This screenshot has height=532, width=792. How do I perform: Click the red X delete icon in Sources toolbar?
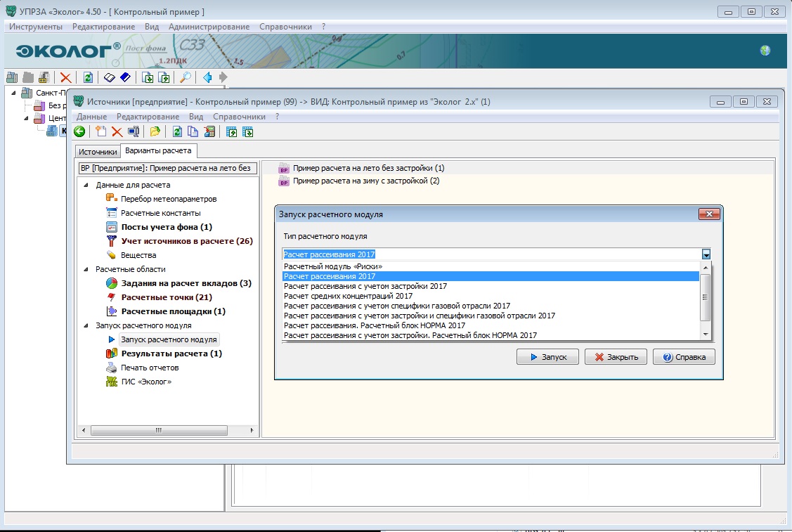117,131
